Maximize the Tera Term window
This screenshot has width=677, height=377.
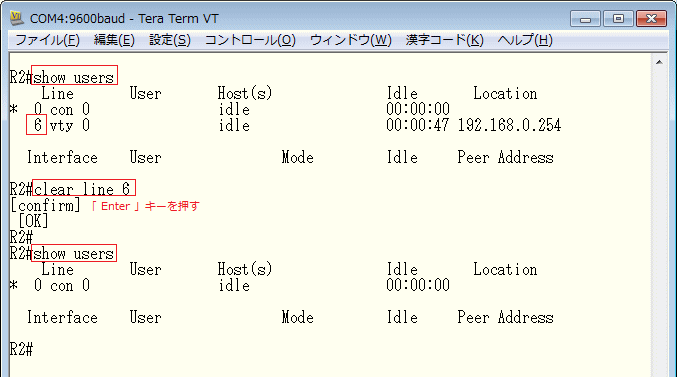click(x=618, y=19)
